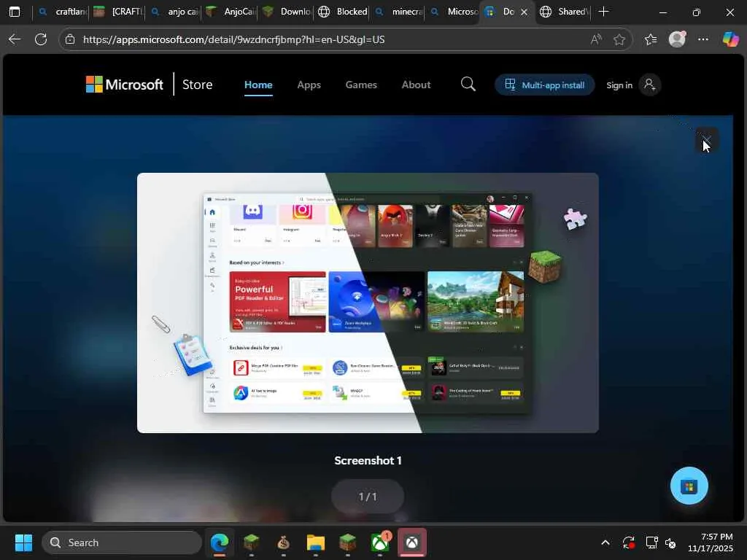The width and height of the screenshot is (747, 560).
Task: Open the Copilot sidebar icon
Action: point(730,39)
